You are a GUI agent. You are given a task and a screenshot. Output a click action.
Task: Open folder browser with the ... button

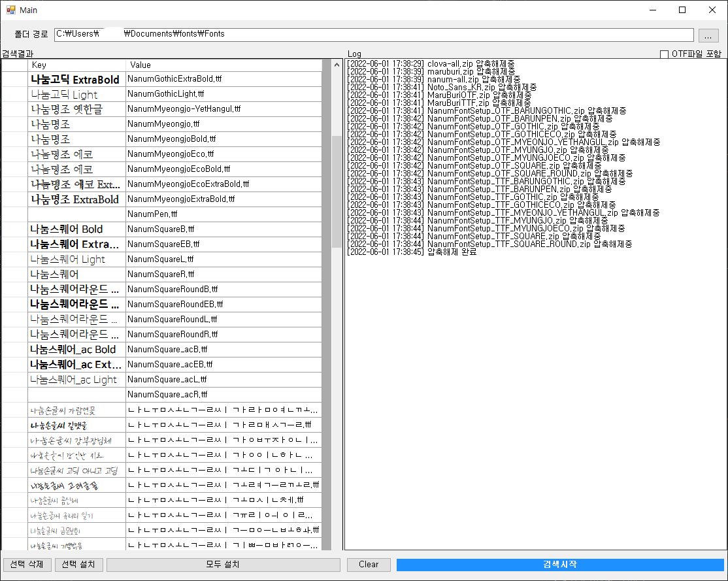pos(708,35)
